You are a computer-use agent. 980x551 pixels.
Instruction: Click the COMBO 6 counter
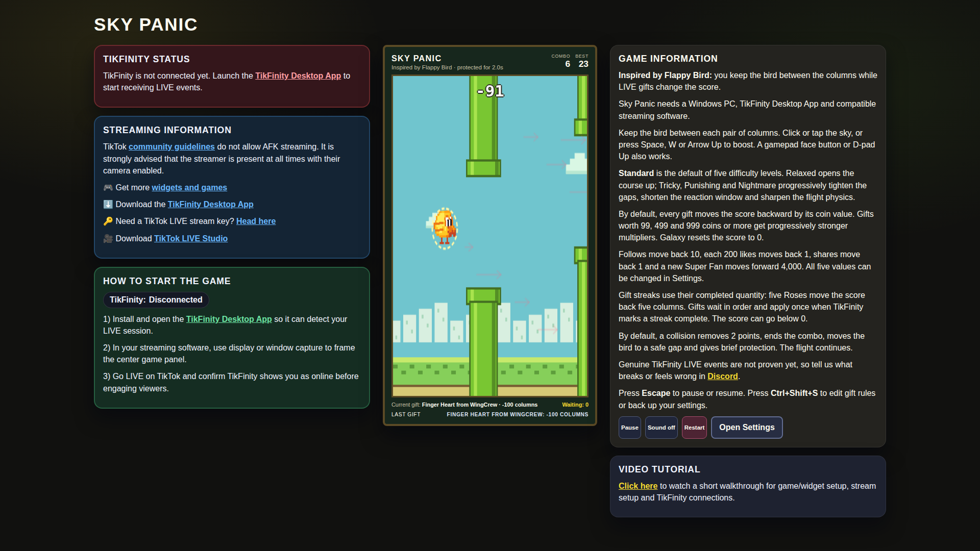561,61
